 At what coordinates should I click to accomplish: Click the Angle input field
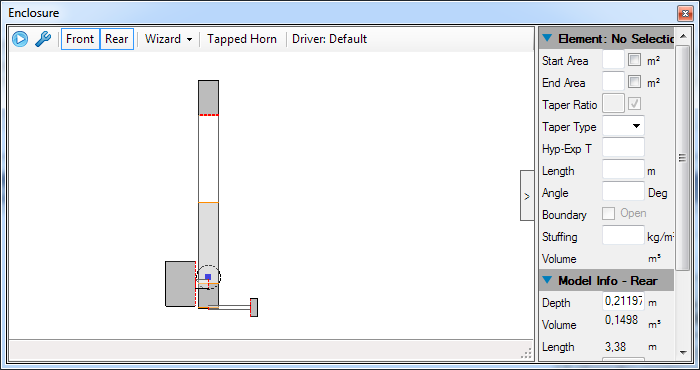(x=623, y=192)
